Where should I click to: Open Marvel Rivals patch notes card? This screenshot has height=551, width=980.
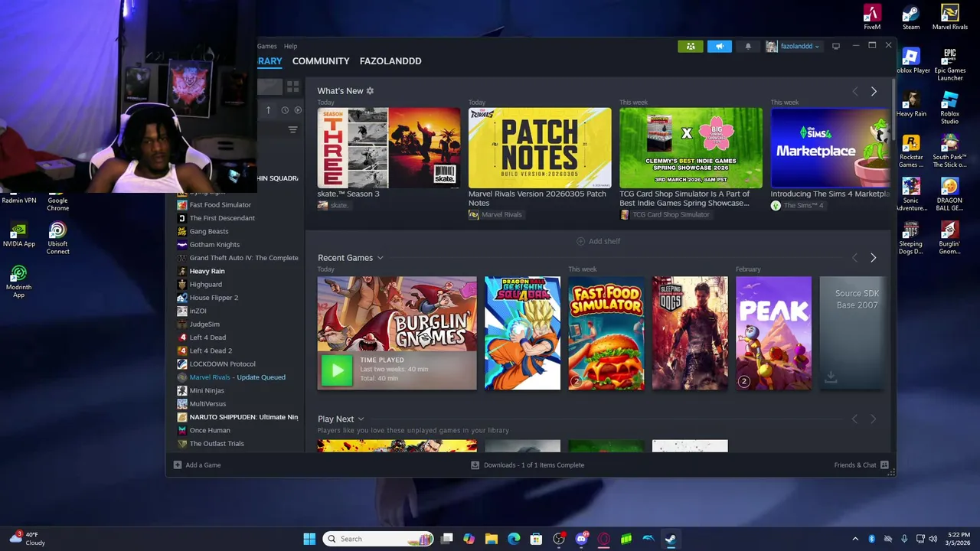(540, 148)
